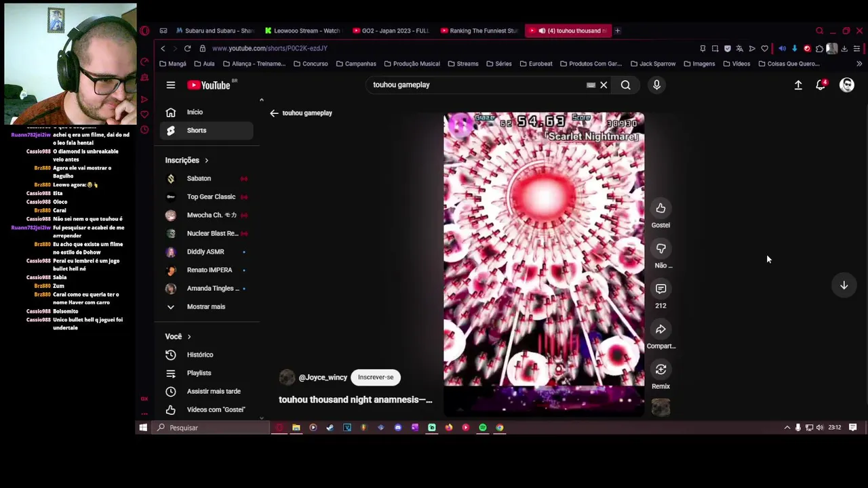Open the Short's 212 comments
The height and width of the screenshot is (488, 868).
point(660,289)
